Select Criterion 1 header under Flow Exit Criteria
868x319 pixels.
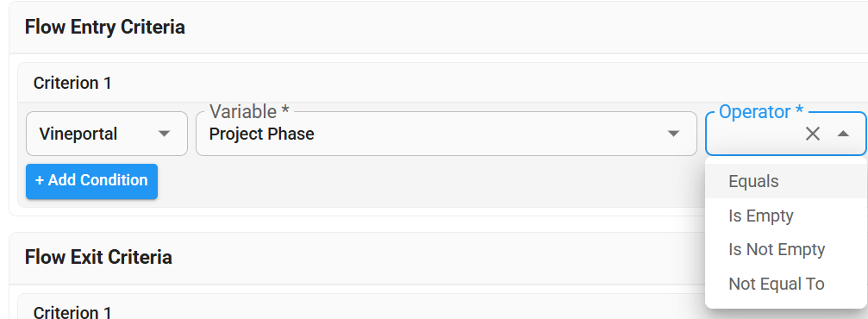coord(72,312)
